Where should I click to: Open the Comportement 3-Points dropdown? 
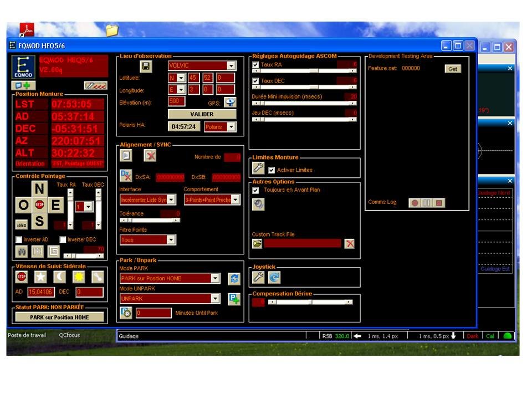[235, 200]
